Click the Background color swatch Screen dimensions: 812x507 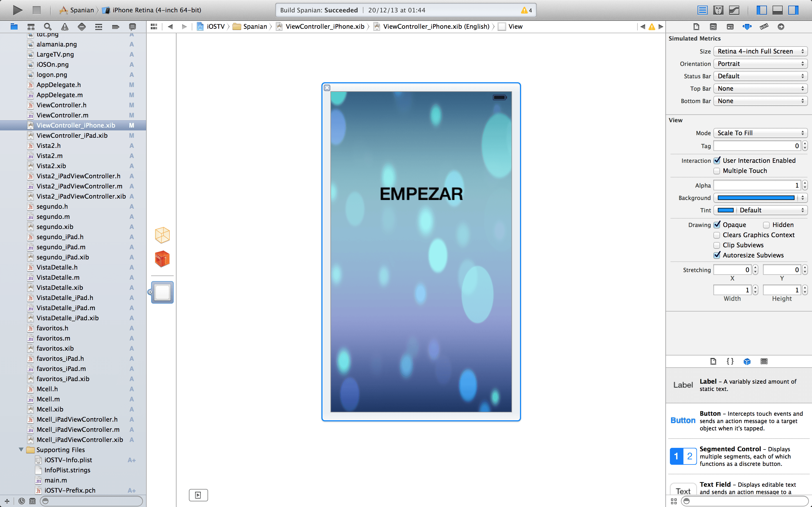(756, 198)
